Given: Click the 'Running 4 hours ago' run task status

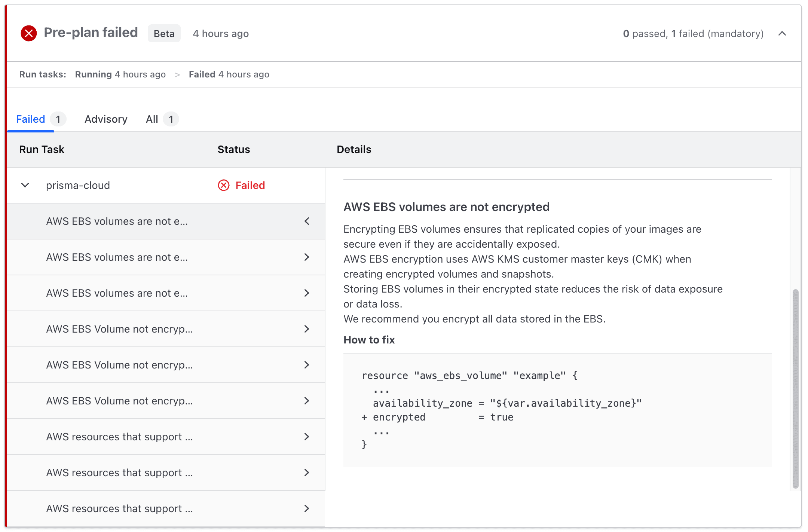Looking at the screenshot, I should 120,74.
